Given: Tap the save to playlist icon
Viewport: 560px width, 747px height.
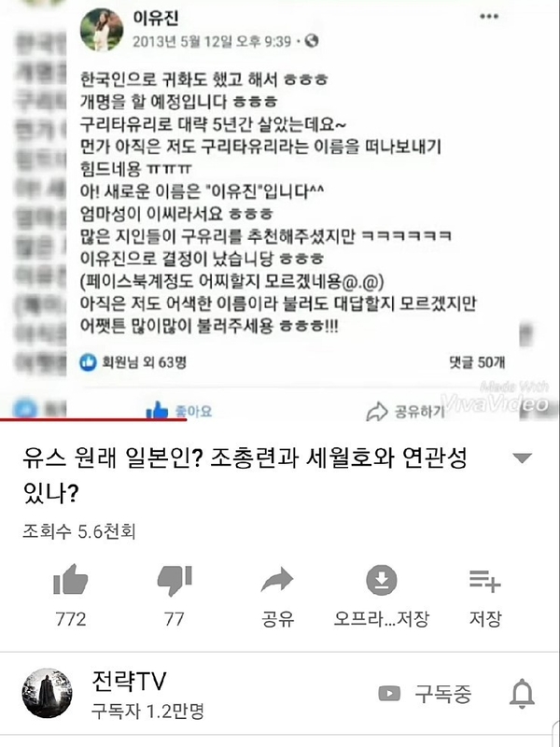Looking at the screenshot, I should [x=484, y=580].
